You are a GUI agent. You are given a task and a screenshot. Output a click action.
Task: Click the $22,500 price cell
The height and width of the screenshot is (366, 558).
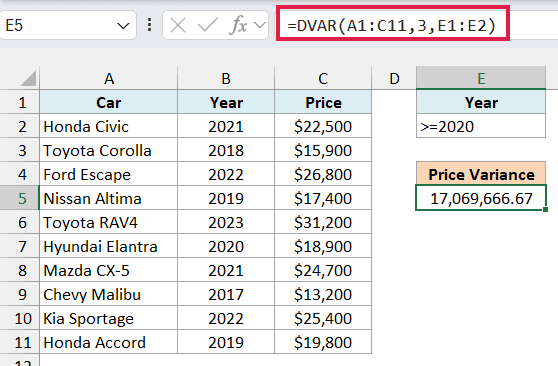[x=323, y=126]
